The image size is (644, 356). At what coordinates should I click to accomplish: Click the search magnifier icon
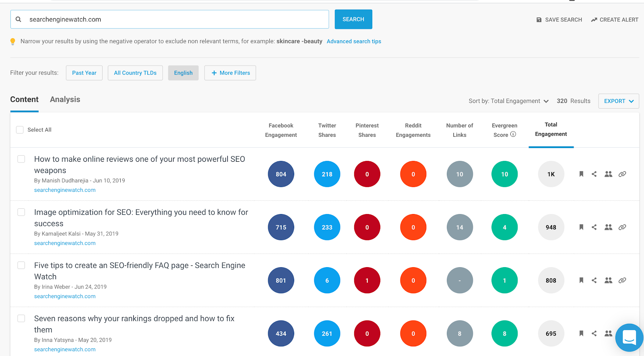18,19
